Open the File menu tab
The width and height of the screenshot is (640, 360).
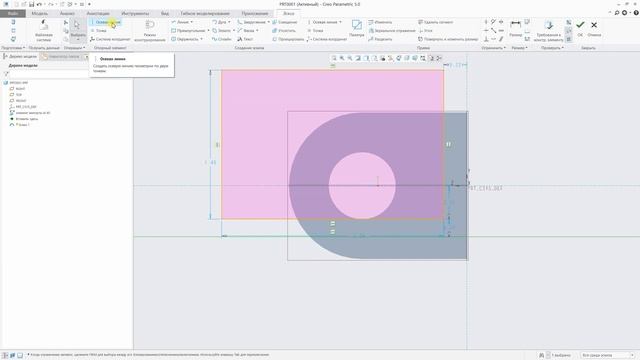[x=13, y=13]
